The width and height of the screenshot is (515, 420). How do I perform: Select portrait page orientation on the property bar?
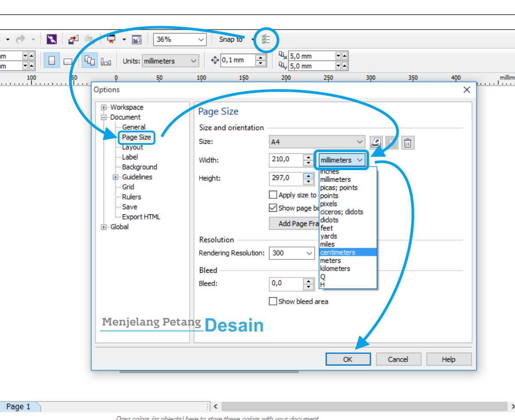[x=51, y=60]
